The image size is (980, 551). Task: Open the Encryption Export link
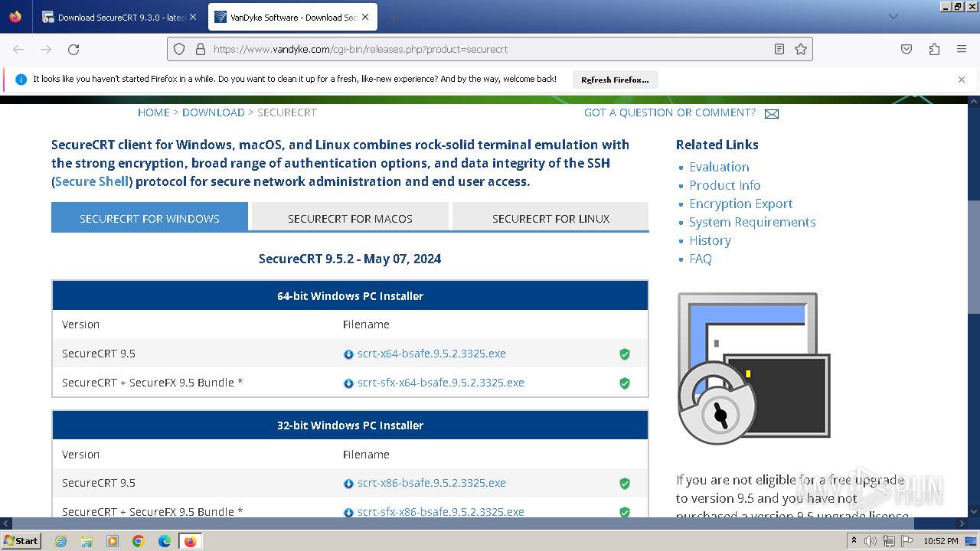point(740,204)
